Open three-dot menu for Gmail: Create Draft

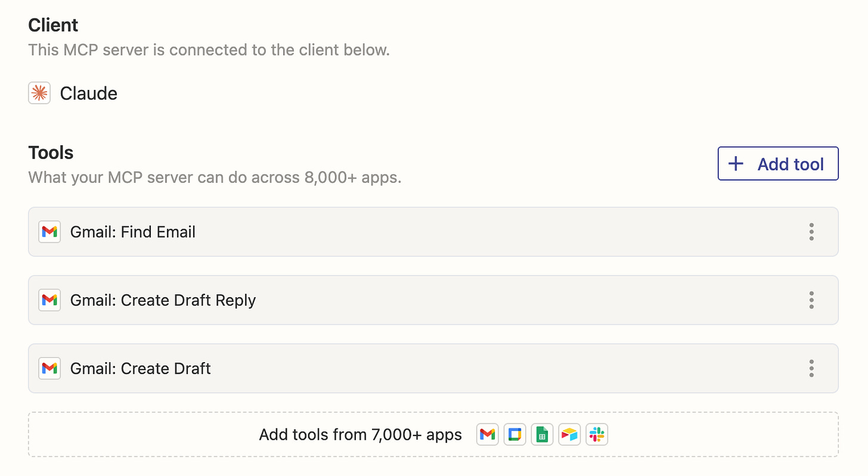(x=811, y=369)
